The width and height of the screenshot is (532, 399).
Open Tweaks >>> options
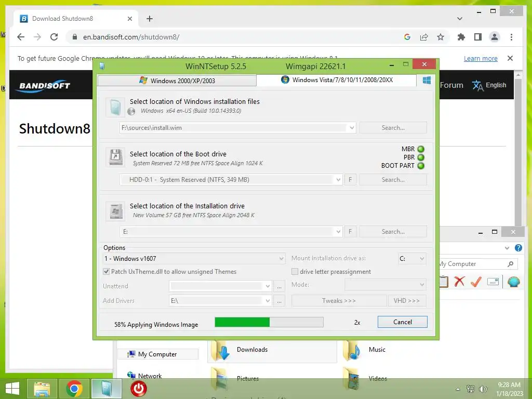tap(339, 301)
